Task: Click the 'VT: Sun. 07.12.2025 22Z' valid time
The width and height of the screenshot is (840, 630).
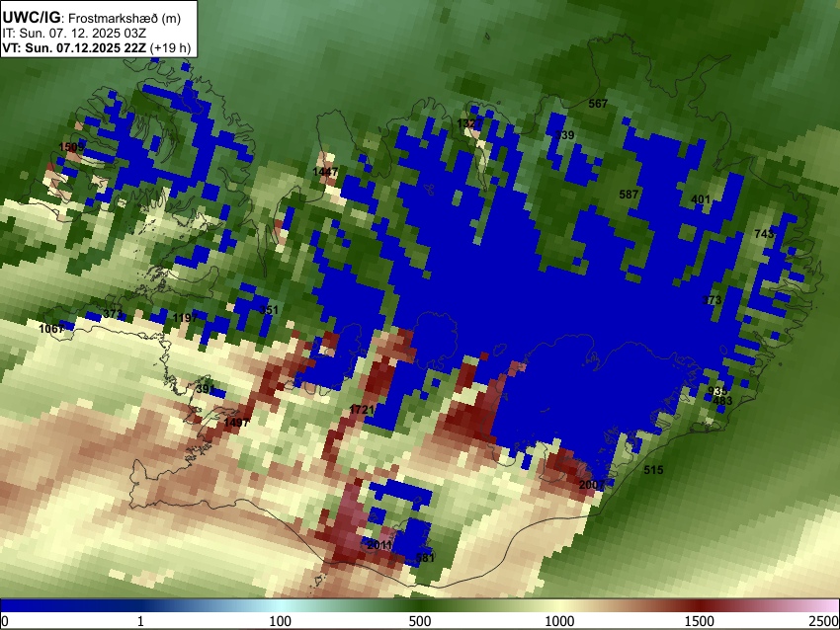Action: click(x=74, y=47)
